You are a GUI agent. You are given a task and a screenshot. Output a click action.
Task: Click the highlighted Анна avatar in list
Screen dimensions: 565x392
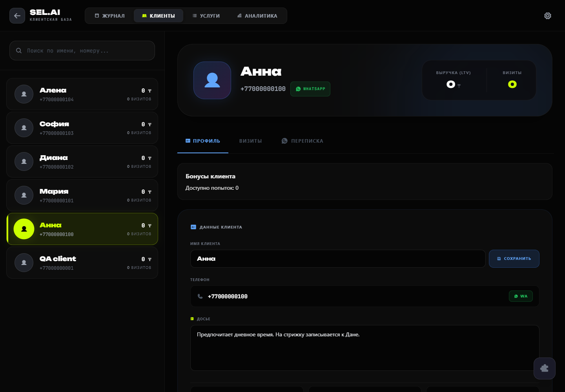[24, 229]
